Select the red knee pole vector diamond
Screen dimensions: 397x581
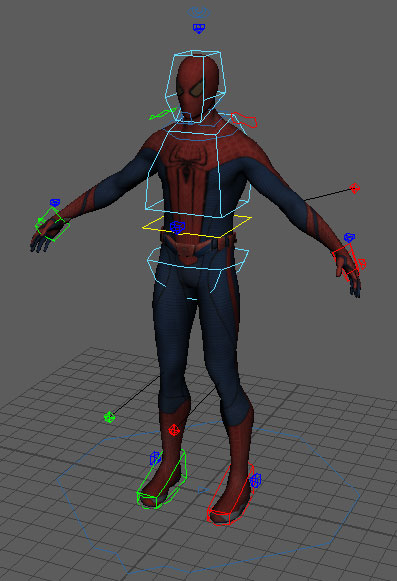174,430
